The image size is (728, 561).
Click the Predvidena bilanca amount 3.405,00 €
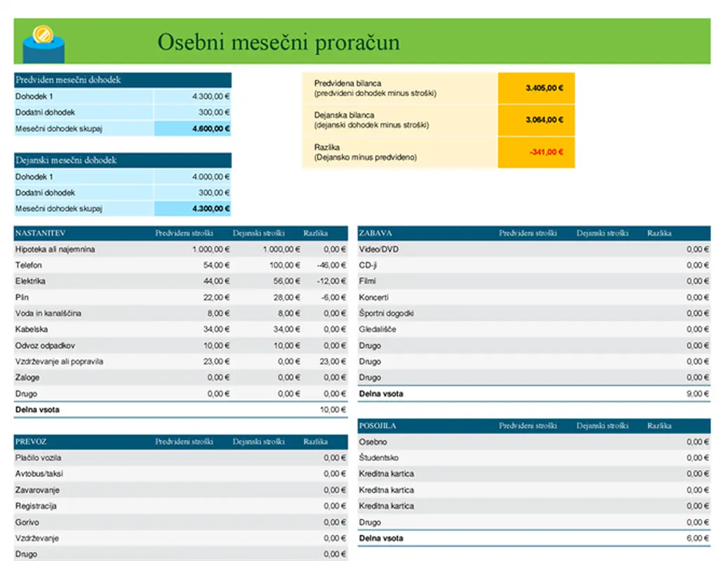tap(537, 88)
